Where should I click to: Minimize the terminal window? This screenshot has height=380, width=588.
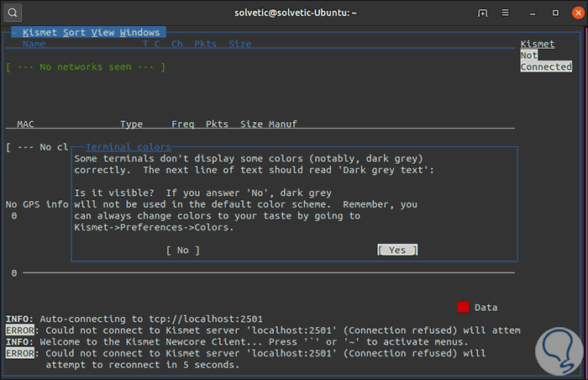[533, 13]
